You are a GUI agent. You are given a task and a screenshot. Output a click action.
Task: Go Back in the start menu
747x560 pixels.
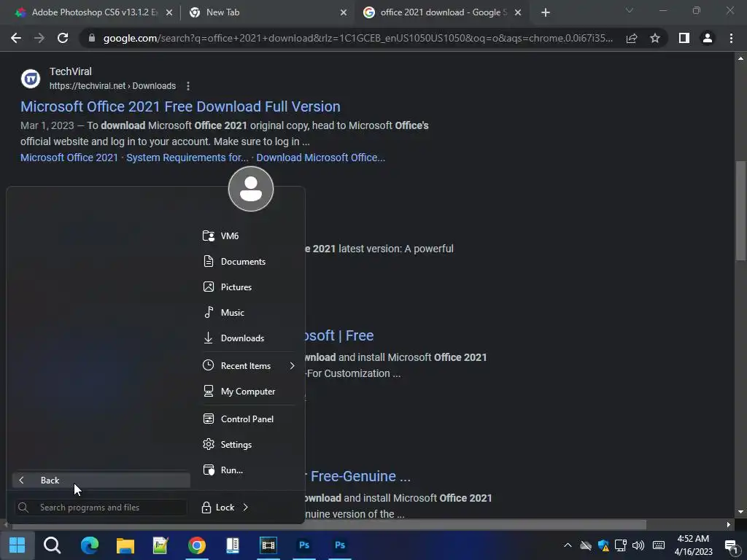pyautogui.click(x=101, y=480)
